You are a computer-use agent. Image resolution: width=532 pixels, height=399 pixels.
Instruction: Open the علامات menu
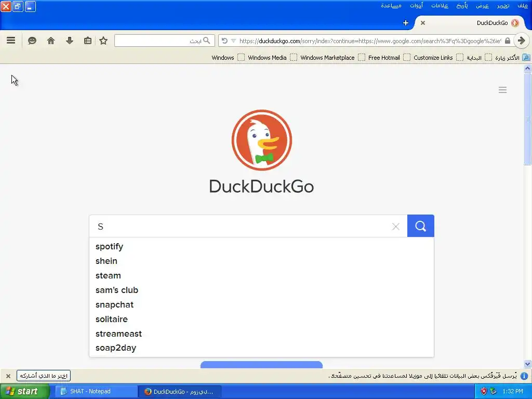pos(440,6)
